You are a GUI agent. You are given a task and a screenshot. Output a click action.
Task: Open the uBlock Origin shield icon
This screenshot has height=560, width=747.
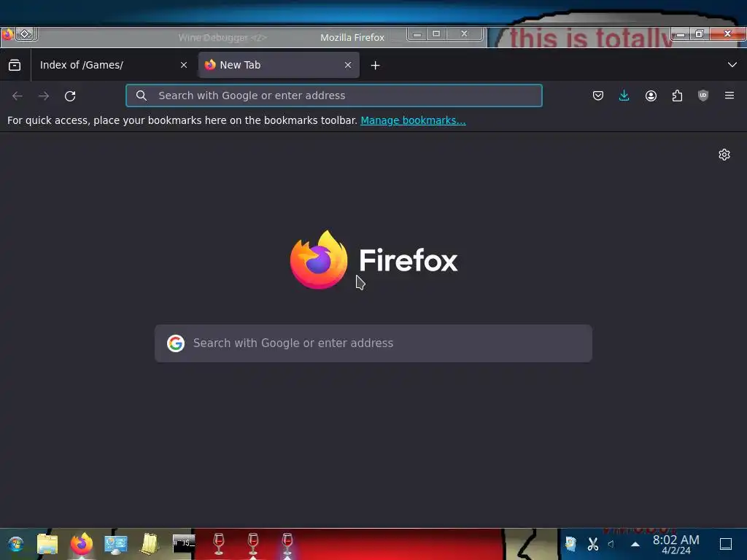703,96
